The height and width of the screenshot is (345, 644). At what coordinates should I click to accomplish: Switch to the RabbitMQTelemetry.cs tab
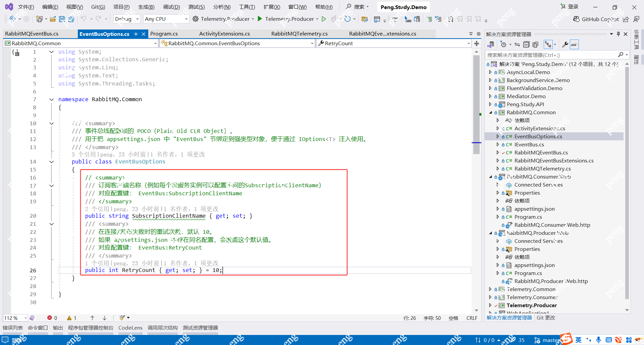coord(300,34)
